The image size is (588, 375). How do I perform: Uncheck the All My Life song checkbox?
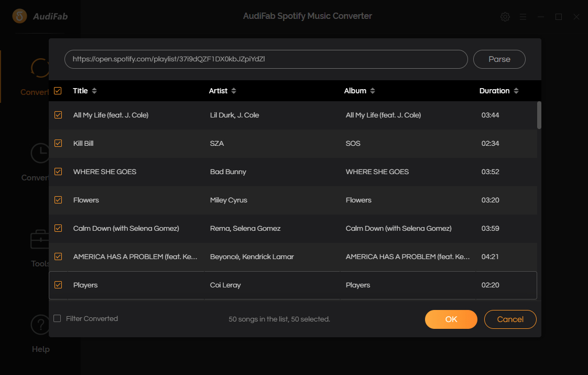click(58, 115)
